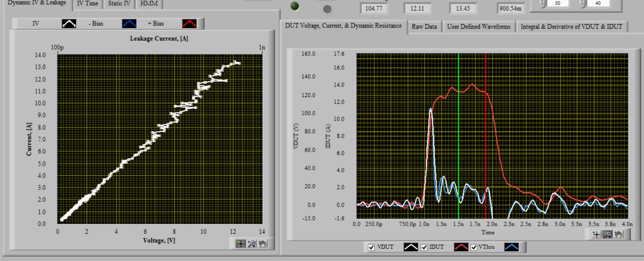Switch to the HMM tab
The height and width of the screenshot is (261, 644).
pyautogui.click(x=149, y=4)
